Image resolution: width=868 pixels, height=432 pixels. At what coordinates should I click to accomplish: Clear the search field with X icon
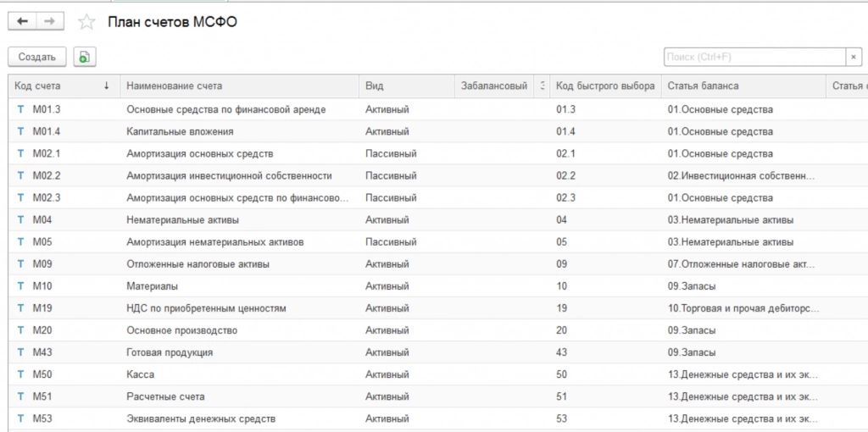(852, 57)
